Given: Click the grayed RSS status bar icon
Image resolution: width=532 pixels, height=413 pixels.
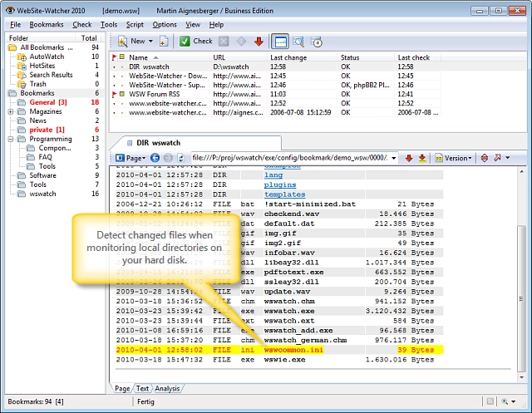Looking at the screenshot, I should pos(490,401).
